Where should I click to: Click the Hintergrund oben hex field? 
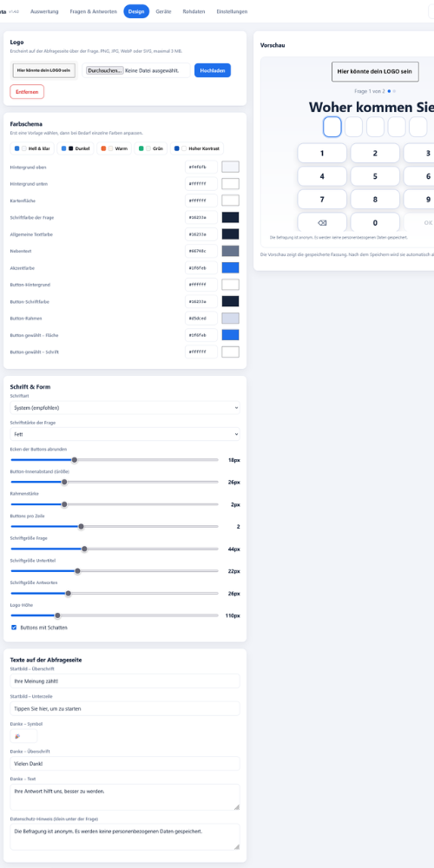201,167
